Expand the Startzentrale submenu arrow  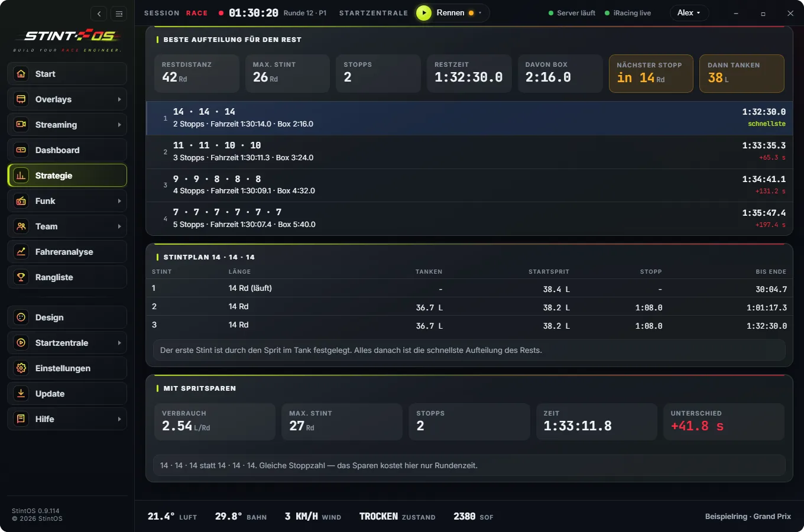click(119, 343)
